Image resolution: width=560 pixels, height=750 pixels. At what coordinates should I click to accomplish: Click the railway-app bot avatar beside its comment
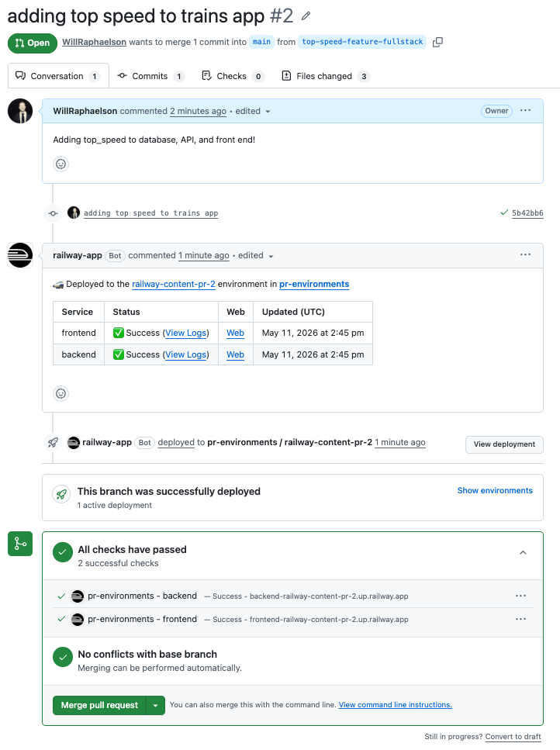[x=20, y=255]
